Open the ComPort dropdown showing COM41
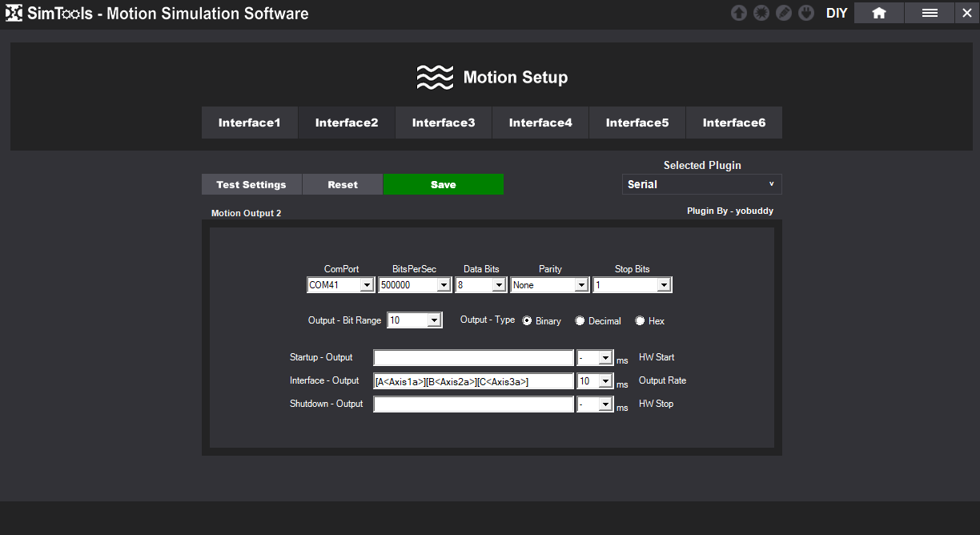Image resolution: width=980 pixels, height=535 pixels. tap(341, 284)
